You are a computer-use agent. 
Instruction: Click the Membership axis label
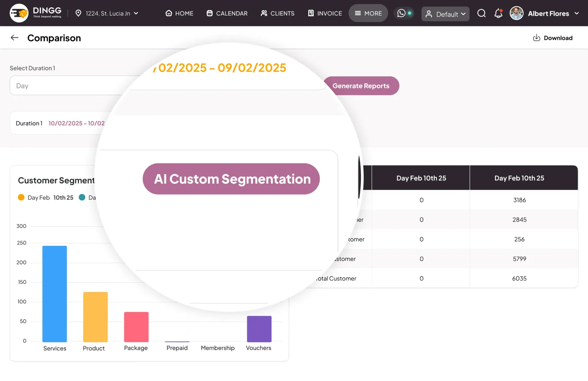click(218, 348)
